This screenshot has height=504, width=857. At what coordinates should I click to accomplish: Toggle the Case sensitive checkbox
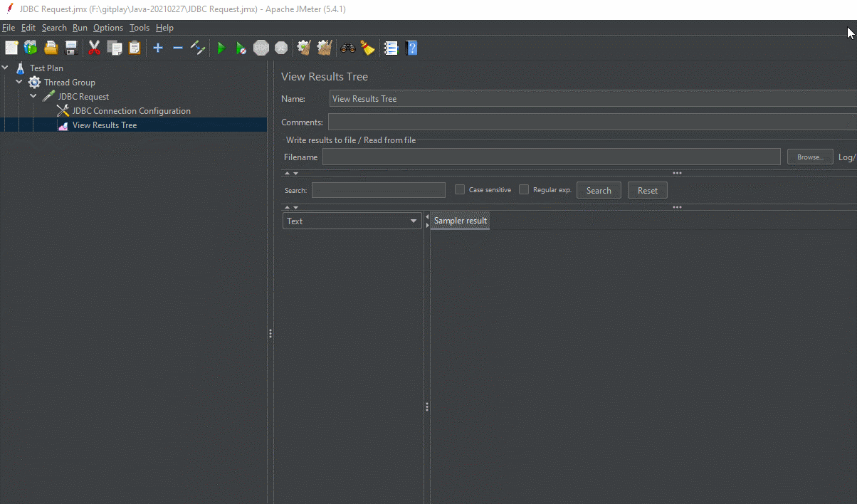click(460, 189)
